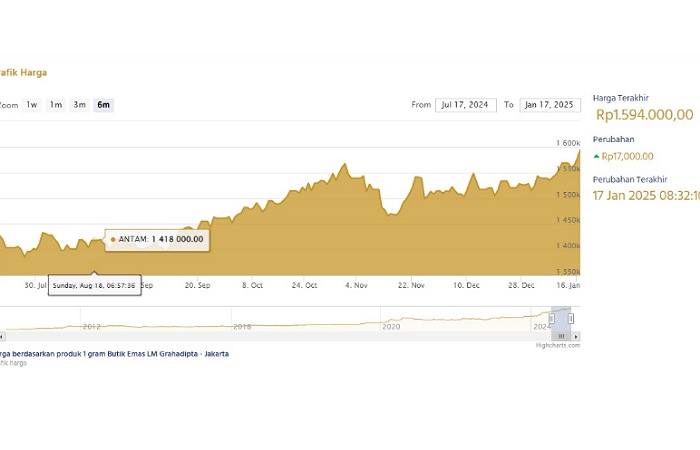This screenshot has width=700, height=450.
Task: Click navigator right range handle
Action: [x=571, y=318]
